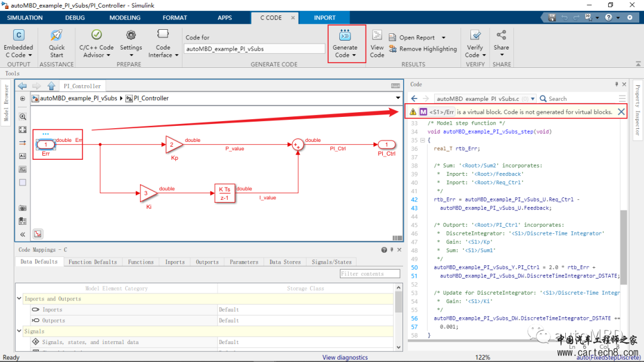Add an annotation from the palette

coord(23,156)
